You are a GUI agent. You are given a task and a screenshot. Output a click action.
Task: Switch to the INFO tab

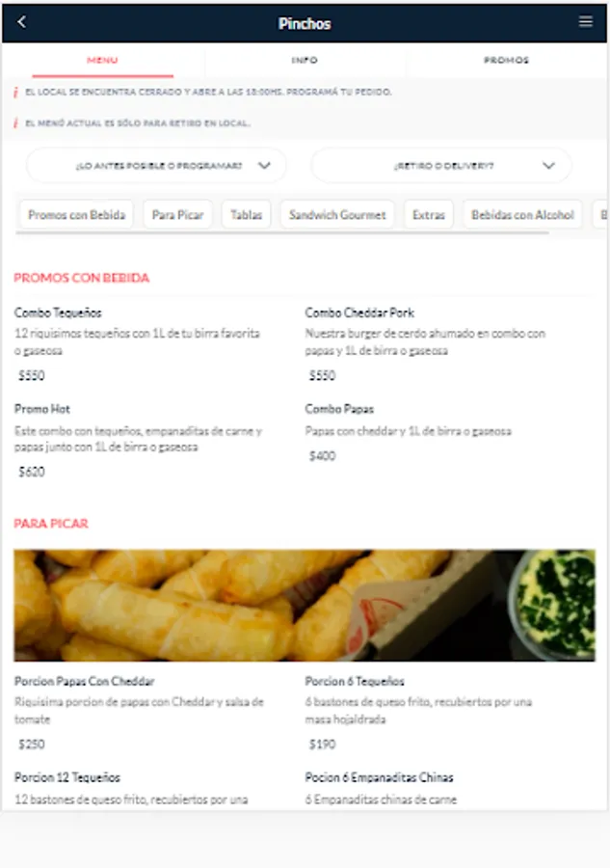click(x=305, y=60)
